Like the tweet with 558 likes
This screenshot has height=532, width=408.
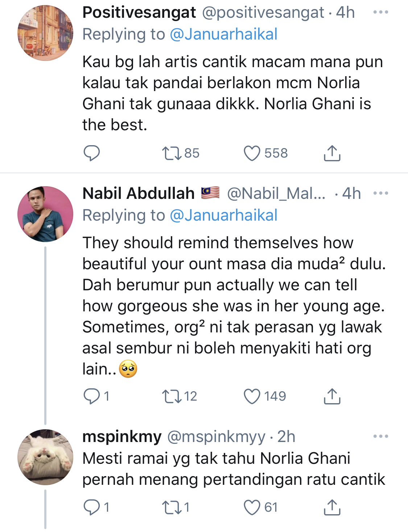pos(252,153)
